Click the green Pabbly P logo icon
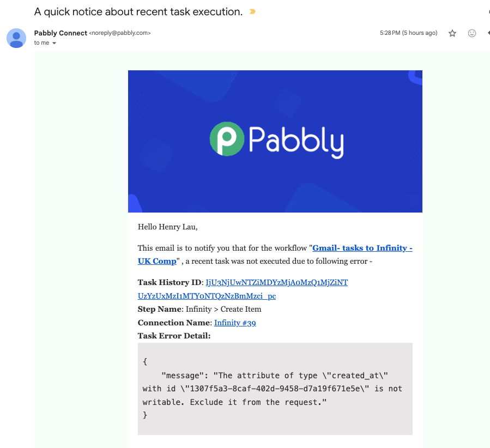The height and width of the screenshot is (448, 490). 227,139
